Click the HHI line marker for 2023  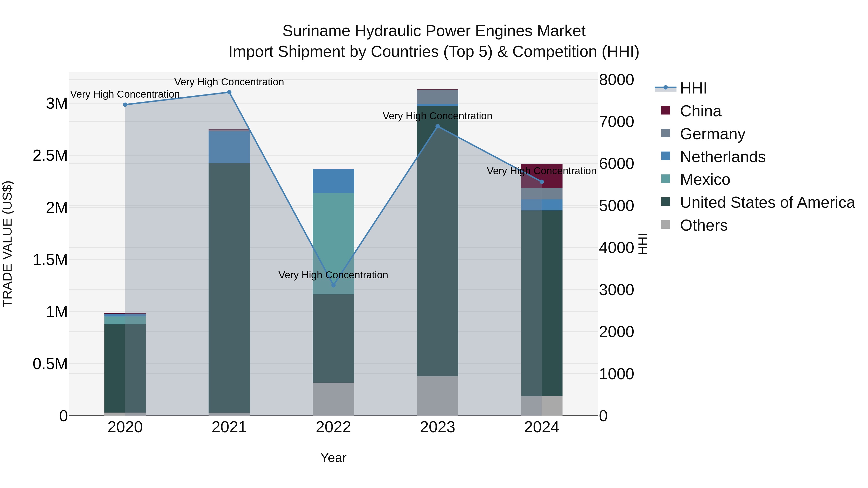[438, 127]
